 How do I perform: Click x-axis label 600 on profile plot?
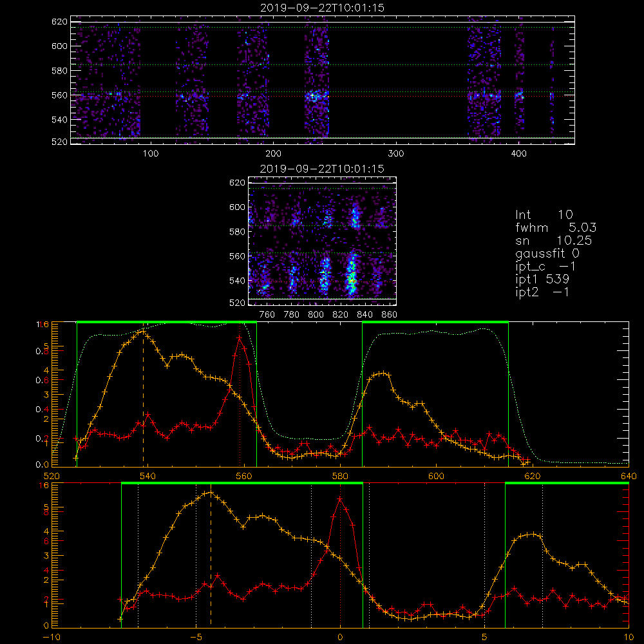pyautogui.click(x=436, y=476)
